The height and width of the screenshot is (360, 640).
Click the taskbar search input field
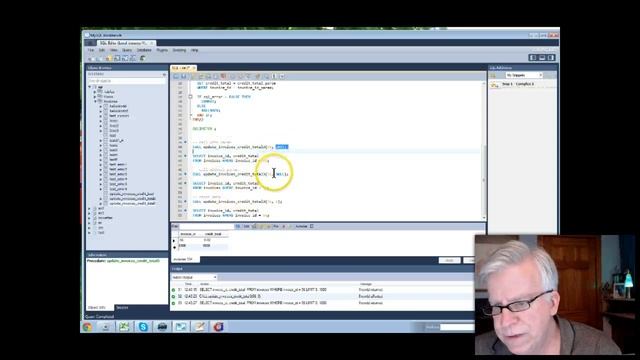click(457, 327)
